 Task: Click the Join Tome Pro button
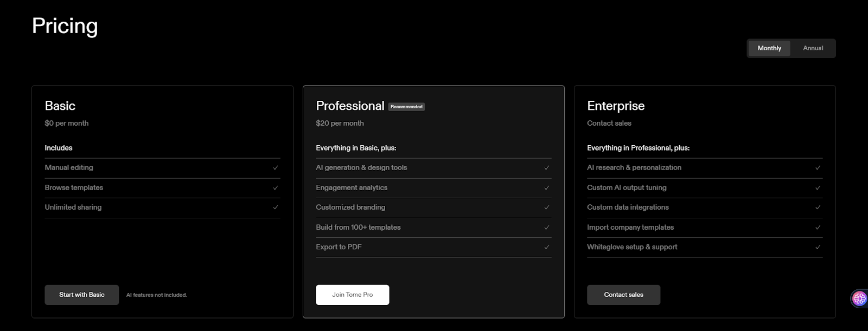pos(353,295)
